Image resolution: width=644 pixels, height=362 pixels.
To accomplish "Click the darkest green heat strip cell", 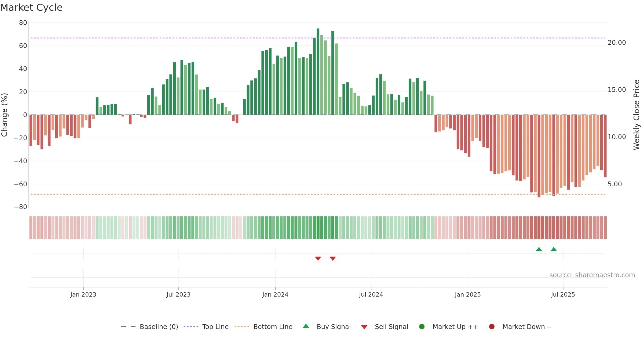I will click(318, 228).
